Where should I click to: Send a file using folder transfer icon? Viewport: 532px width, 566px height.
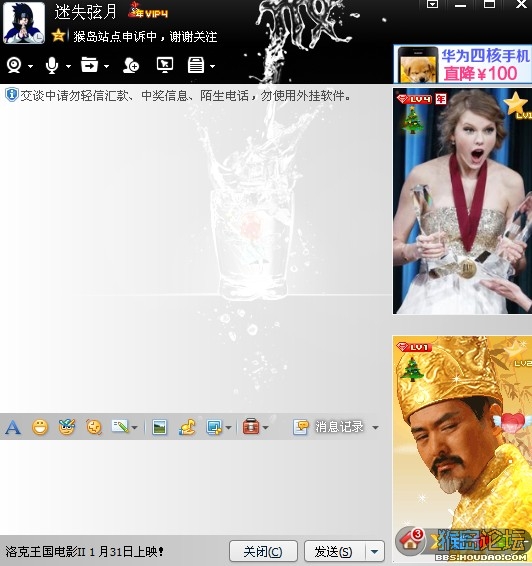[x=89, y=65]
